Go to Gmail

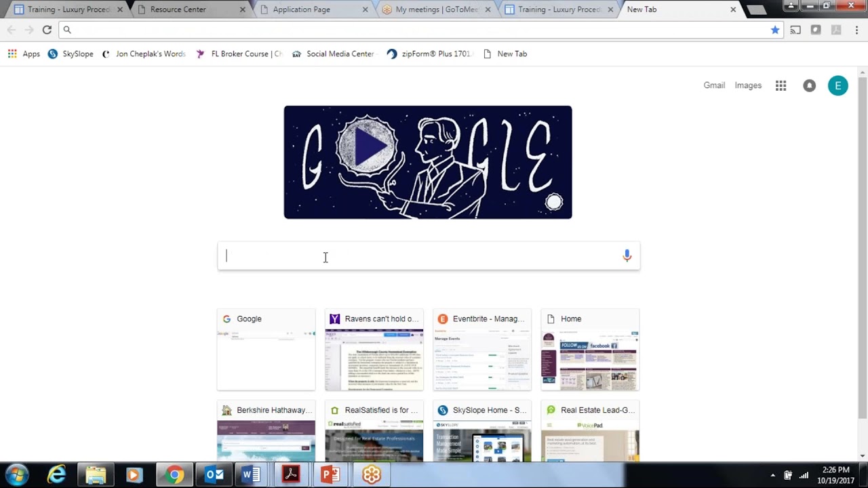click(714, 85)
